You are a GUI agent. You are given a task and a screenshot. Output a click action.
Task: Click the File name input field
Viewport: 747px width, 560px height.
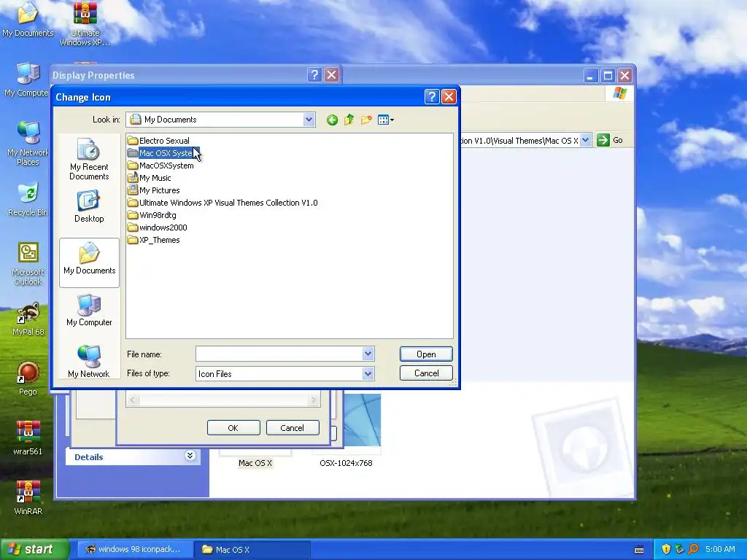(279, 354)
